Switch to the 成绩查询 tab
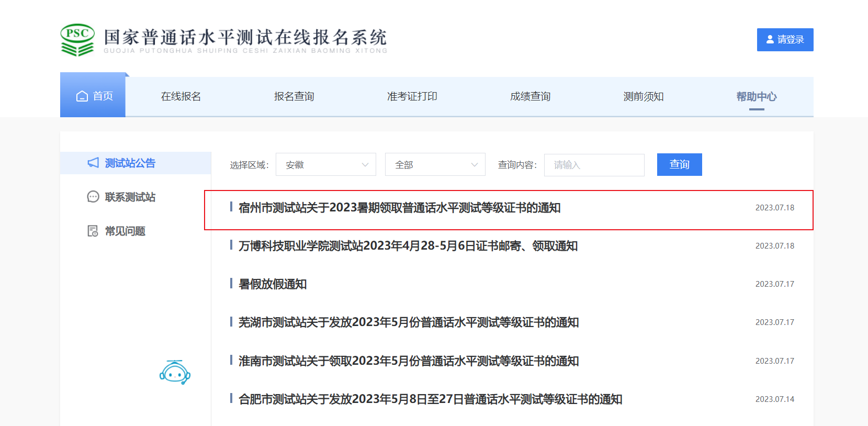Screen dimensions: 868x426 click(530, 97)
